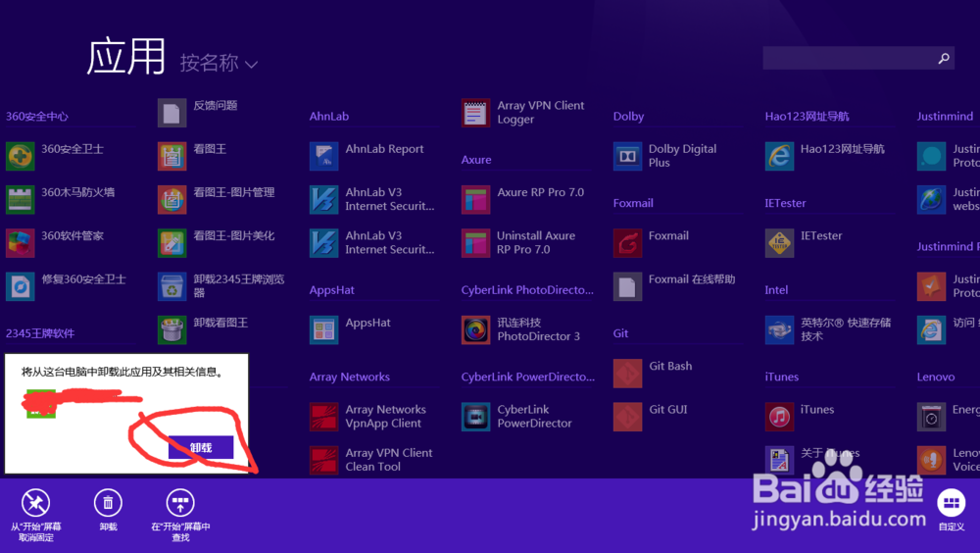Select the Foxmail group header
Image resolution: width=980 pixels, height=553 pixels.
(633, 203)
